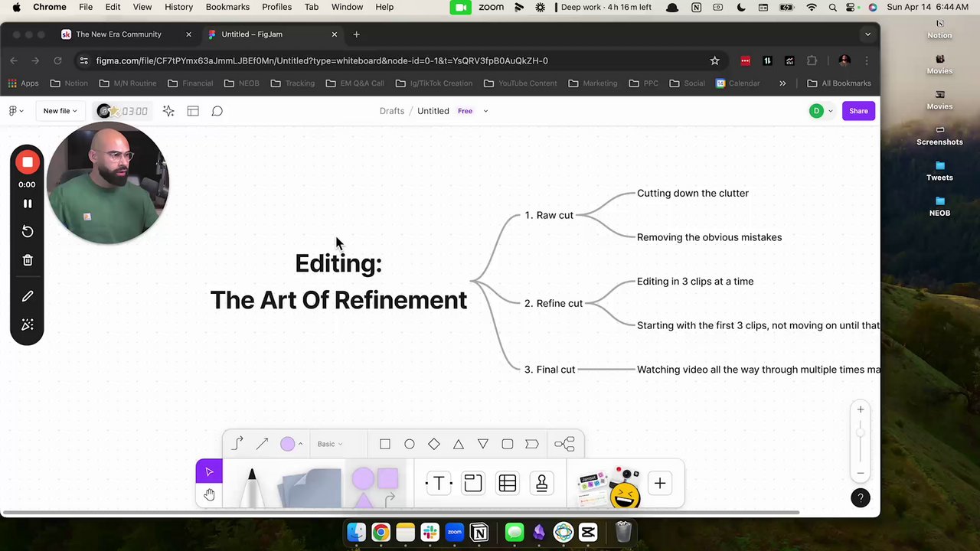The width and height of the screenshot is (980, 551).
Task: Click the Untitled file name
Action: click(x=433, y=111)
